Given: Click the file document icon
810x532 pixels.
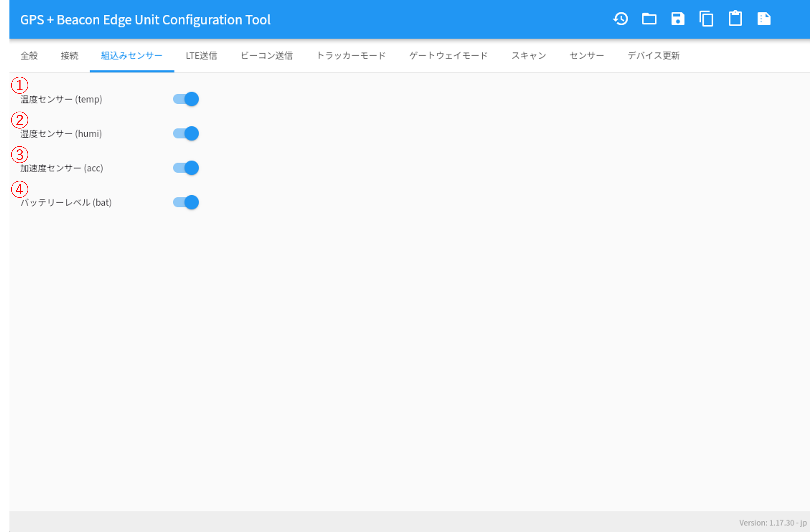Looking at the screenshot, I should [x=764, y=19].
